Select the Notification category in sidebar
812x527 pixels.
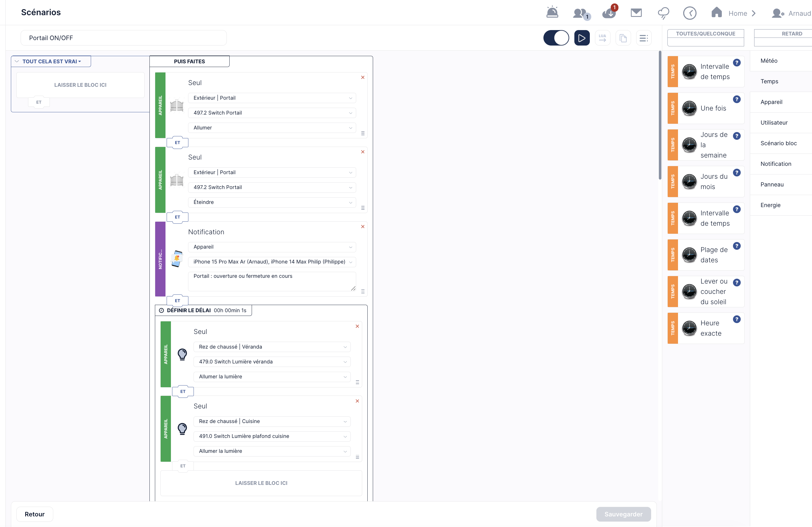[775, 164]
